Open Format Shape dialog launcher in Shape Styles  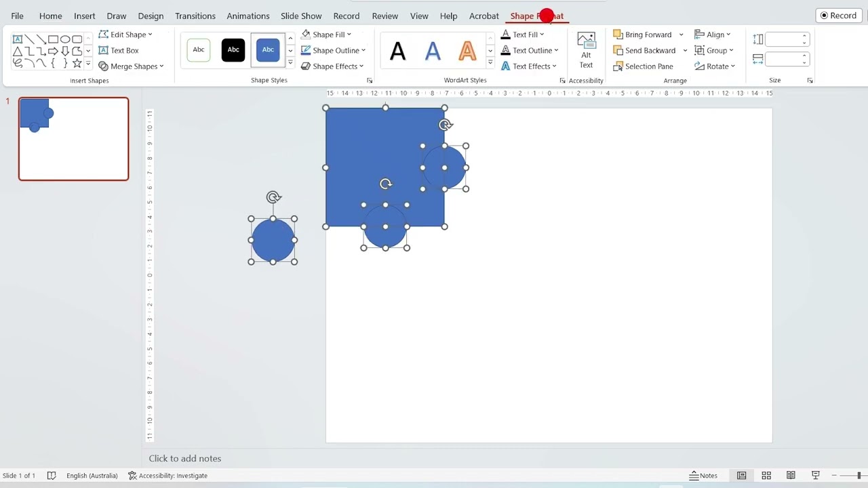pos(370,81)
